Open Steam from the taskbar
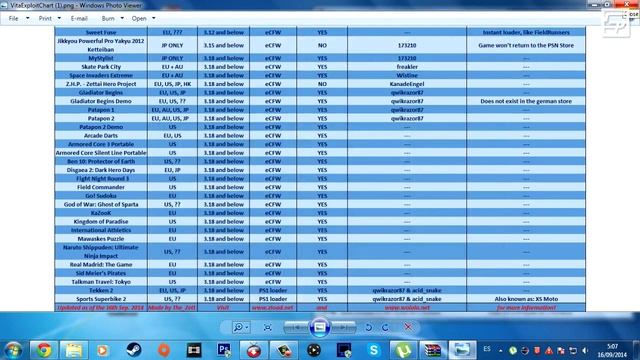The width and height of the screenshot is (640, 360). (134, 350)
